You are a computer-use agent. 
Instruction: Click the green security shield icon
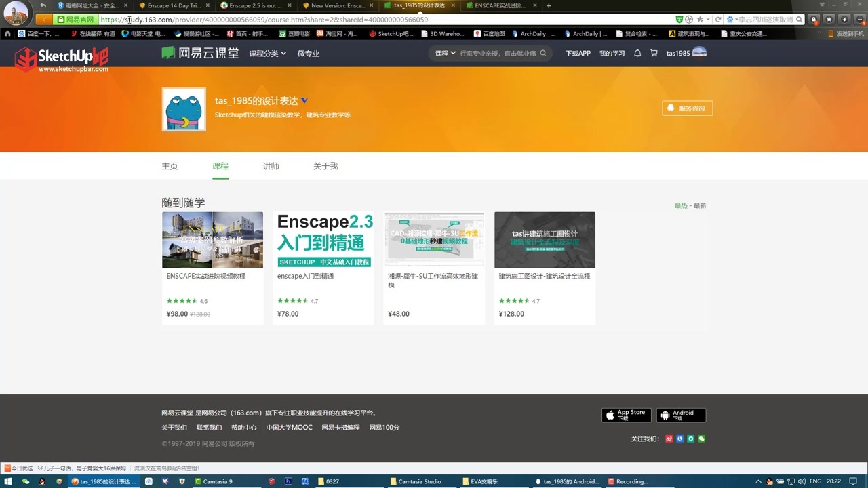click(x=679, y=20)
